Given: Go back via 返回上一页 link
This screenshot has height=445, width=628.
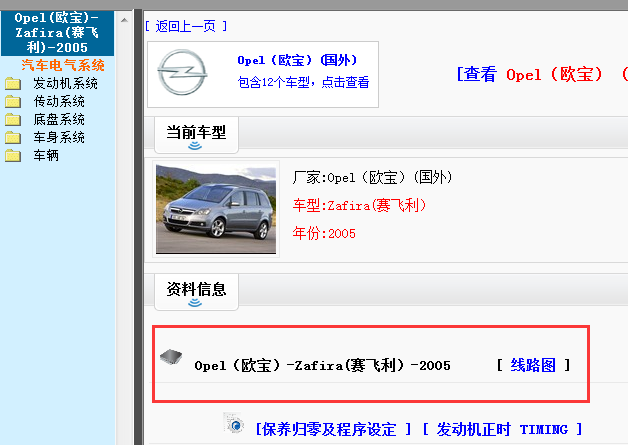Looking at the screenshot, I should (186, 26).
